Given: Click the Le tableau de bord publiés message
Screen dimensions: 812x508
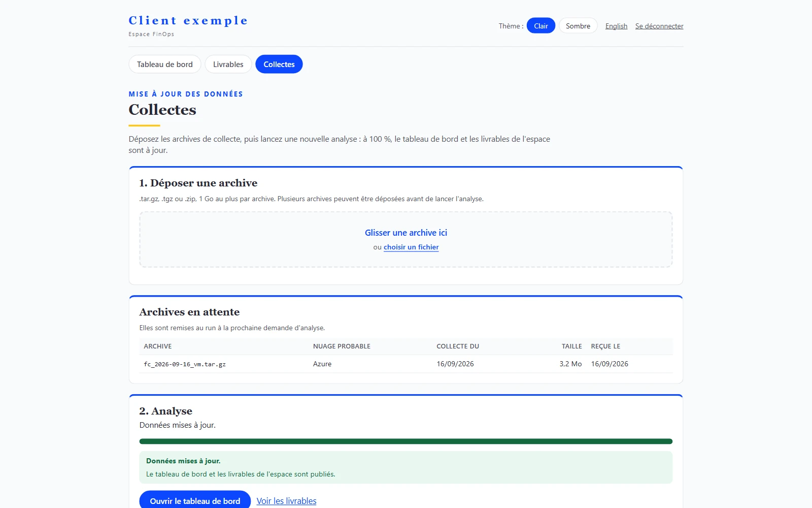Looking at the screenshot, I should tap(241, 474).
